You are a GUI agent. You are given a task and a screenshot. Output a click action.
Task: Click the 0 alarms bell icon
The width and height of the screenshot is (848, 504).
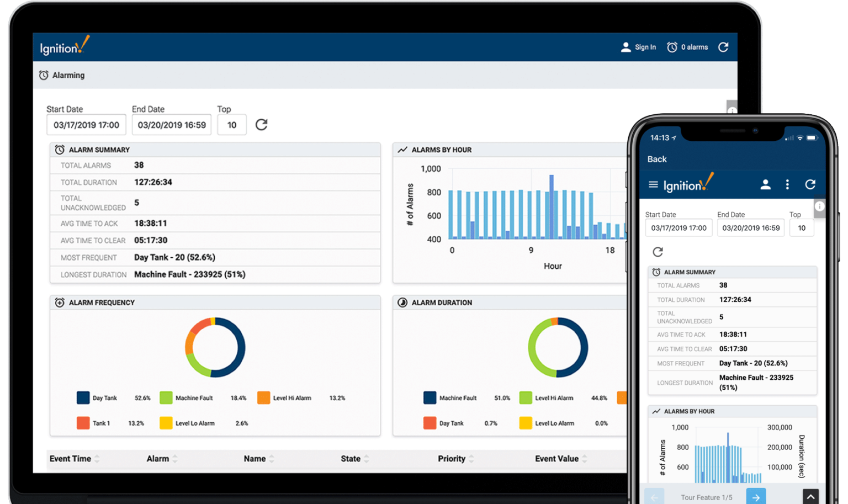pyautogui.click(x=672, y=47)
